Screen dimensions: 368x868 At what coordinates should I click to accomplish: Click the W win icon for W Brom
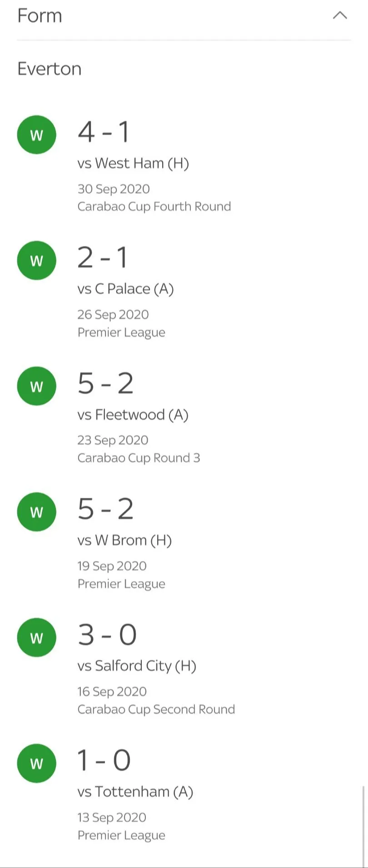click(x=36, y=512)
